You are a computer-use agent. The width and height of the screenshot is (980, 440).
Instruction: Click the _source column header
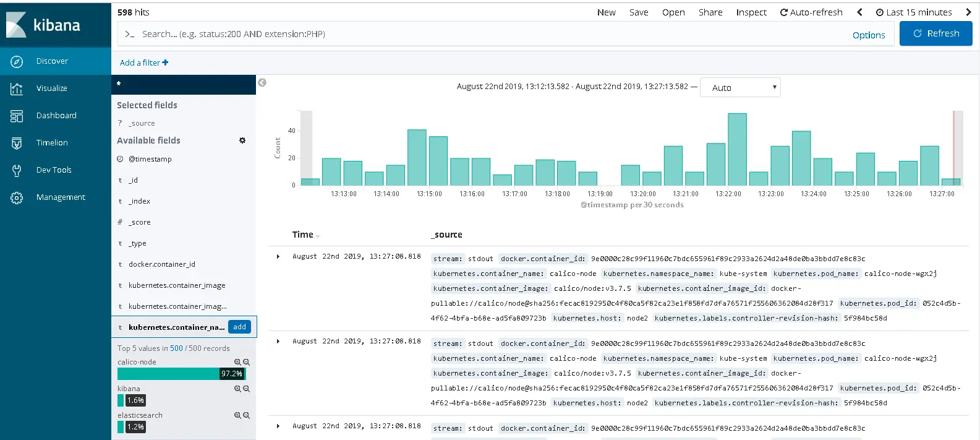[446, 235]
